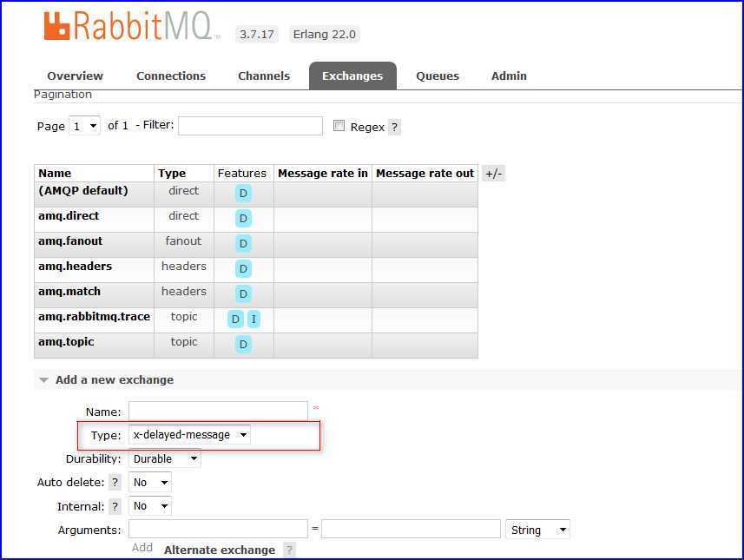744x560 pixels.
Task: Open the amq.fanout exchange
Action: [x=70, y=241]
